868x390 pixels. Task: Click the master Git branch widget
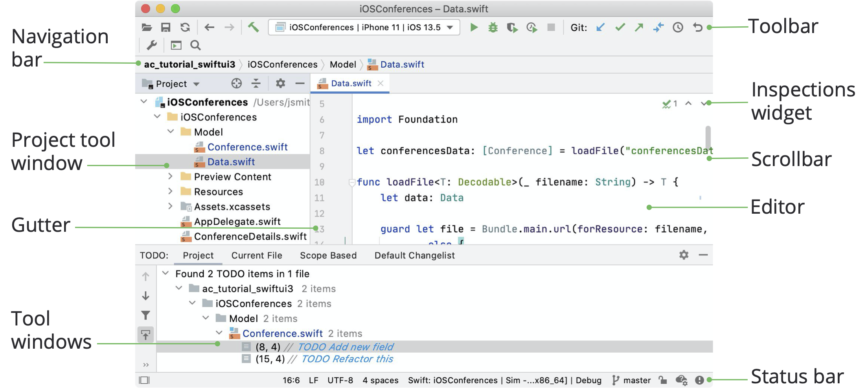(x=631, y=380)
